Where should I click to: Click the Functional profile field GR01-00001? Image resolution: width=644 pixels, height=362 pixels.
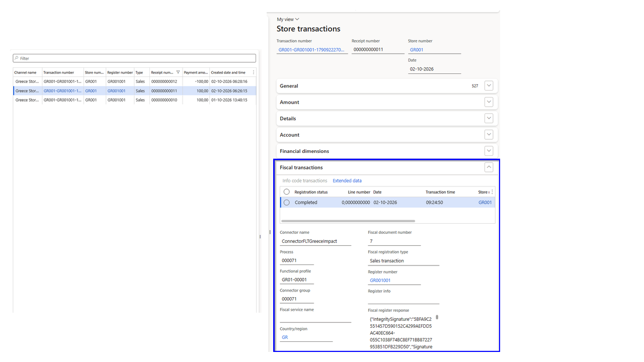click(297, 280)
